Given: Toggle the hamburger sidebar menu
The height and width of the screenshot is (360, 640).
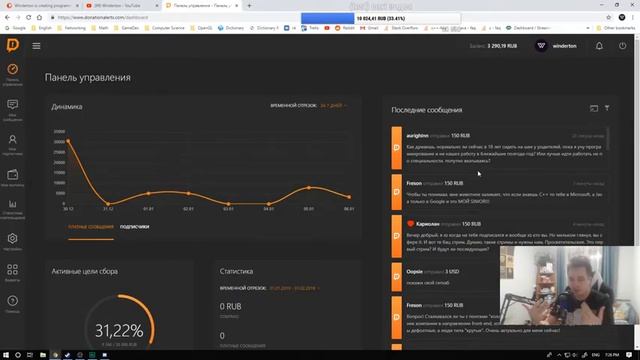Looking at the screenshot, I should click(x=36, y=46).
